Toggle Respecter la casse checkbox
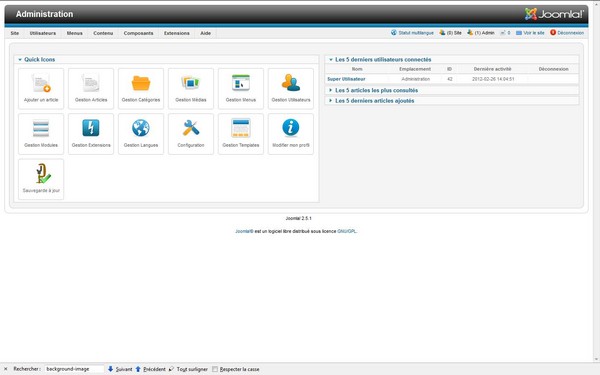 coord(215,369)
